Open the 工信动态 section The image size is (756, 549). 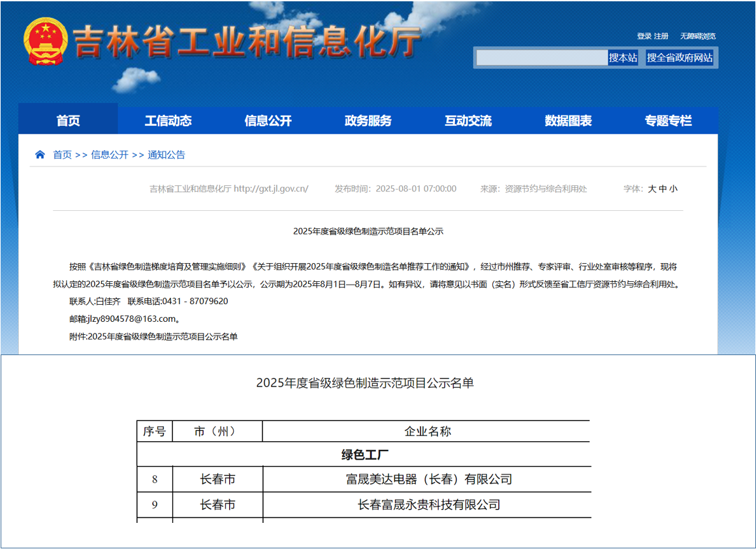(168, 120)
